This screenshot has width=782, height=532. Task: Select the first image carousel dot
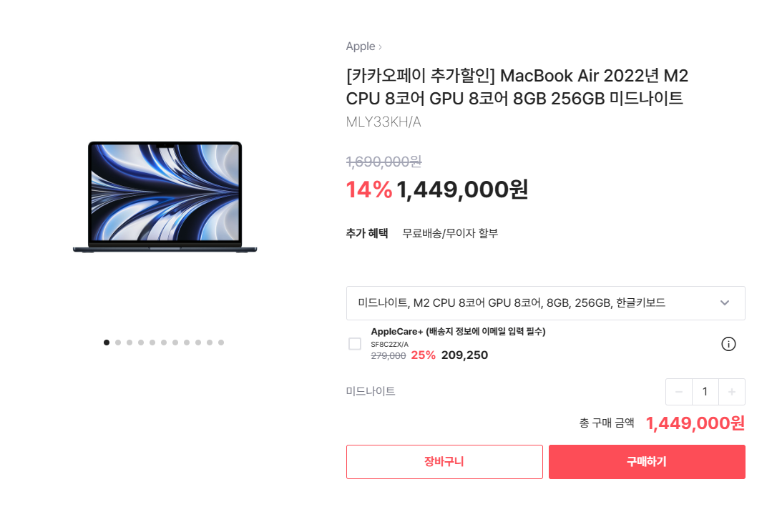click(x=106, y=343)
